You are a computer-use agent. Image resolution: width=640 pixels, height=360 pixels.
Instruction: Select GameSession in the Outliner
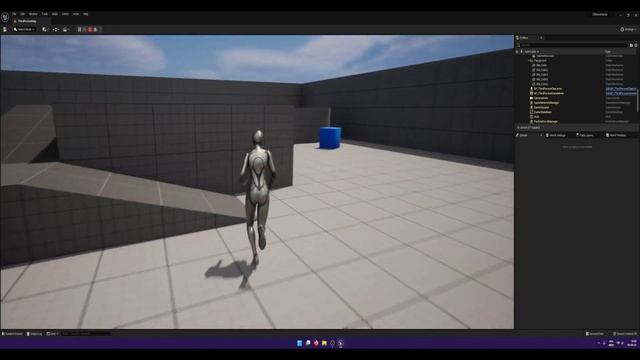tap(541, 107)
